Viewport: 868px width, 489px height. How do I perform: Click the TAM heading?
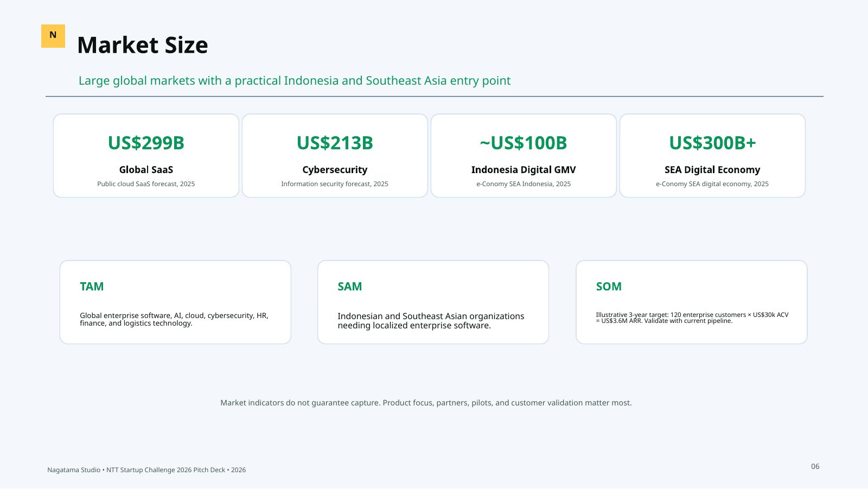pyautogui.click(x=92, y=287)
